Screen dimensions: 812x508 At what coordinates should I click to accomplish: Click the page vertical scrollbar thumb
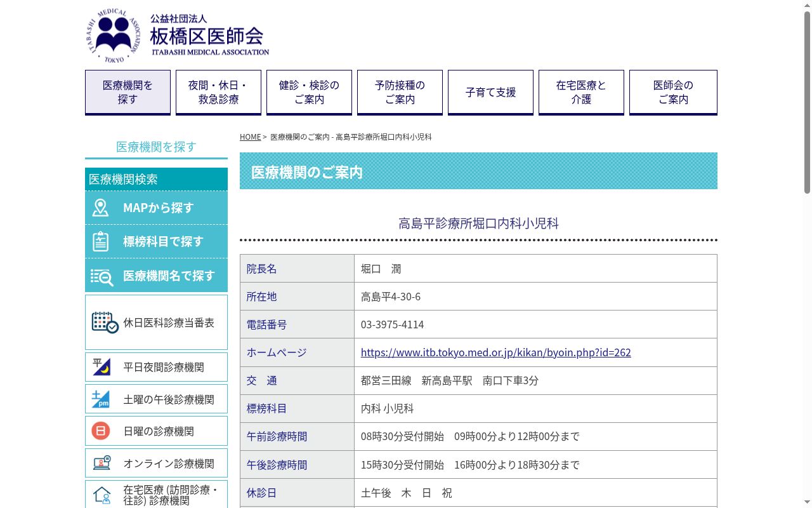[x=807, y=102]
